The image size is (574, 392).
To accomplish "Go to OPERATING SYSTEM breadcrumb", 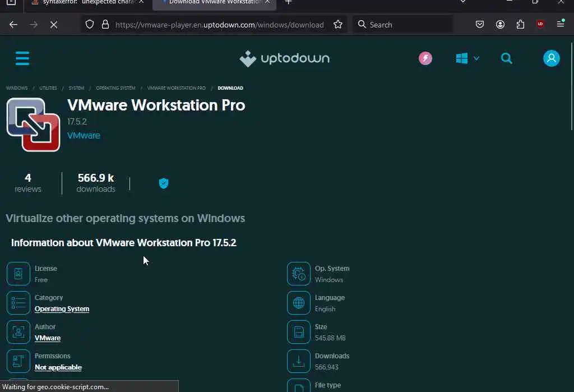I will click(x=115, y=88).
